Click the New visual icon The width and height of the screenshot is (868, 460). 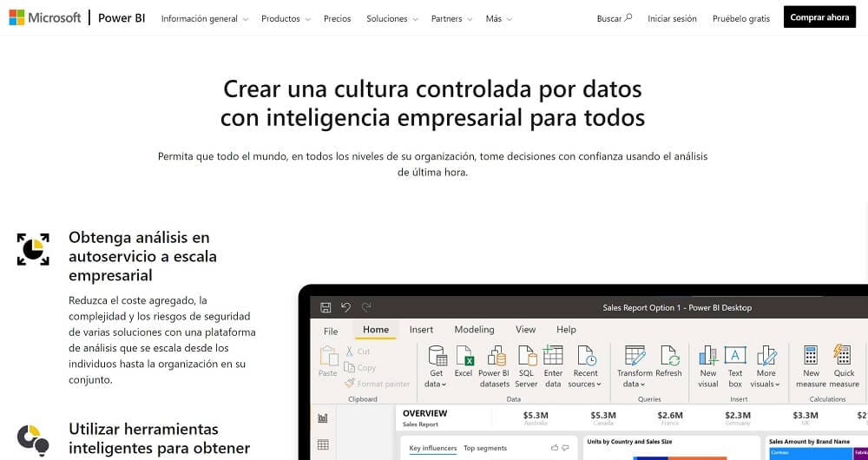coord(708,356)
